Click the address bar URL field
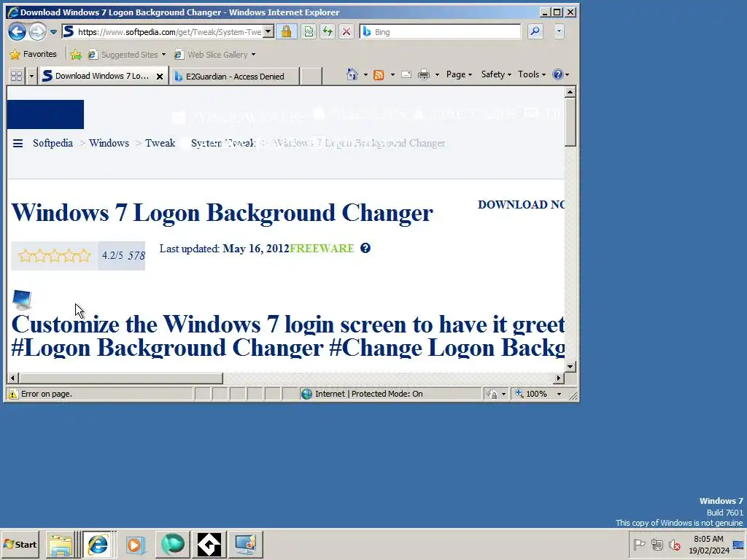This screenshot has height=560, width=747. click(169, 32)
